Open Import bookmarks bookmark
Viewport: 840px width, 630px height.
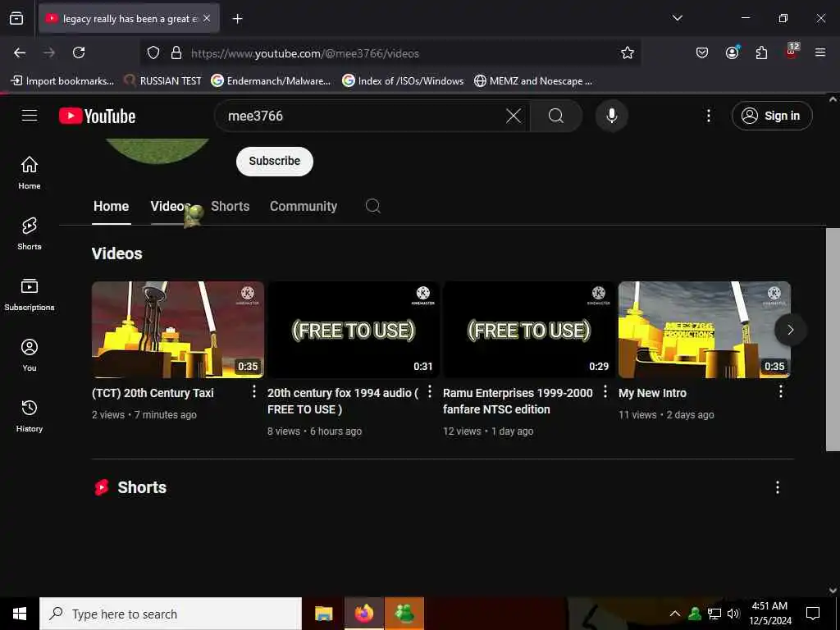[62, 81]
